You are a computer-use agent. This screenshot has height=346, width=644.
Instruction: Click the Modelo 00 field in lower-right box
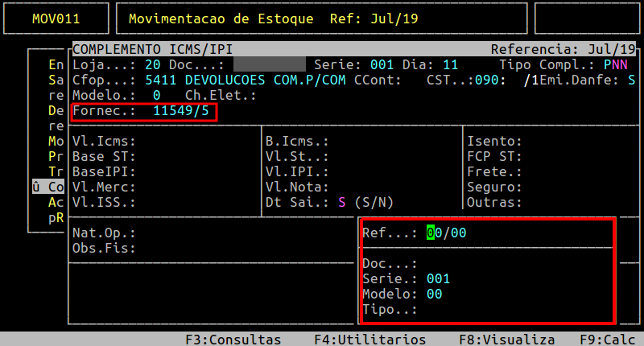tap(434, 295)
